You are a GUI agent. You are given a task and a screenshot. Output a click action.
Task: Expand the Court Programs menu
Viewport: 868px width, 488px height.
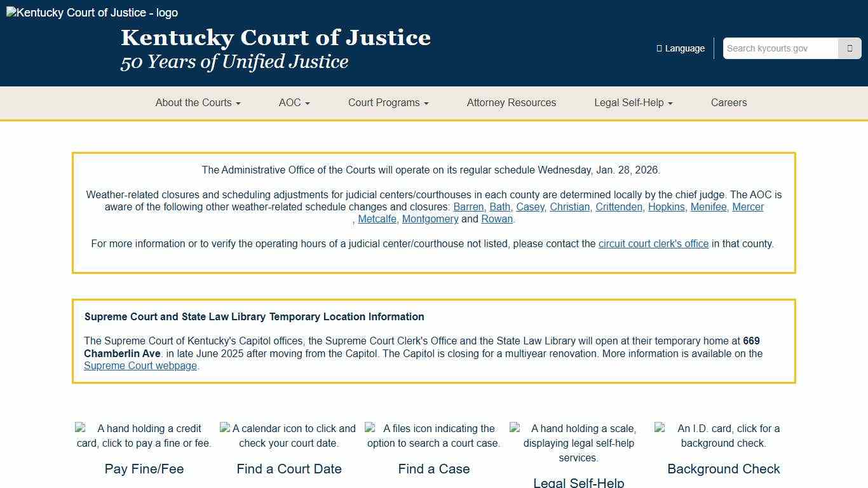388,103
